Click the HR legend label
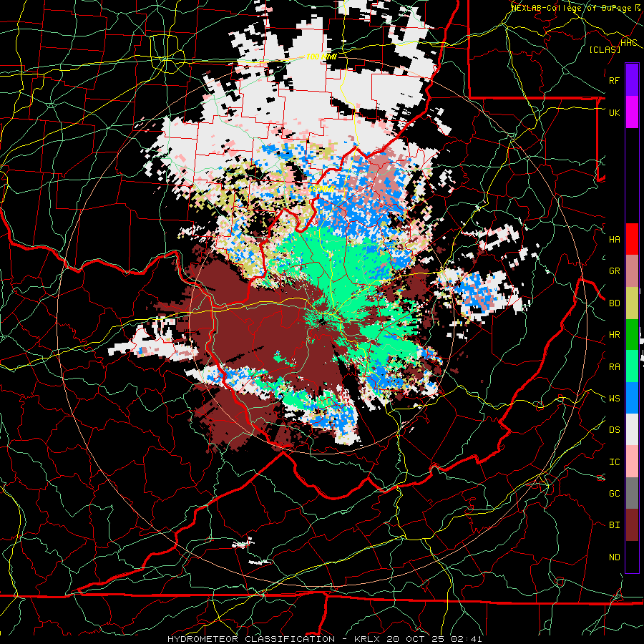Viewport: 644px width, 644px height. [614, 335]
